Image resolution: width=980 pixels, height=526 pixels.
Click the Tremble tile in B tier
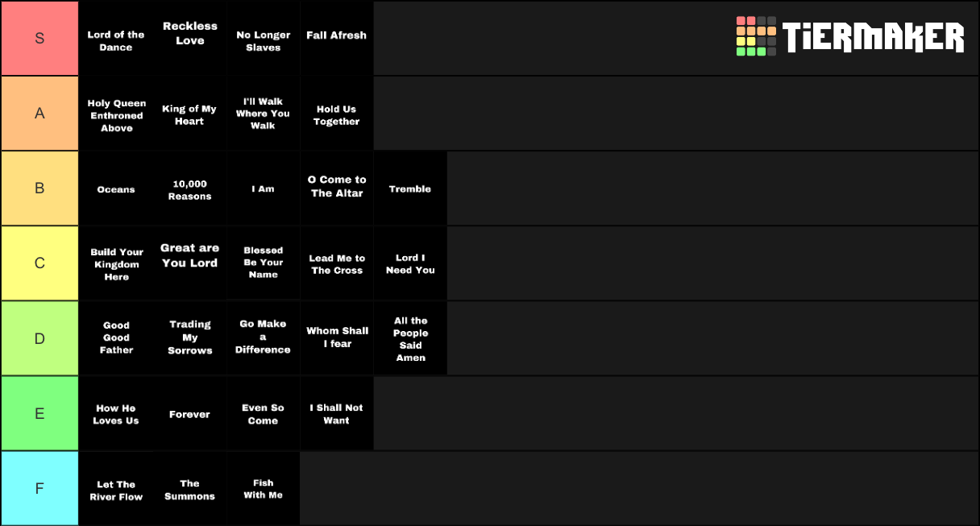(x=410, y=188)
